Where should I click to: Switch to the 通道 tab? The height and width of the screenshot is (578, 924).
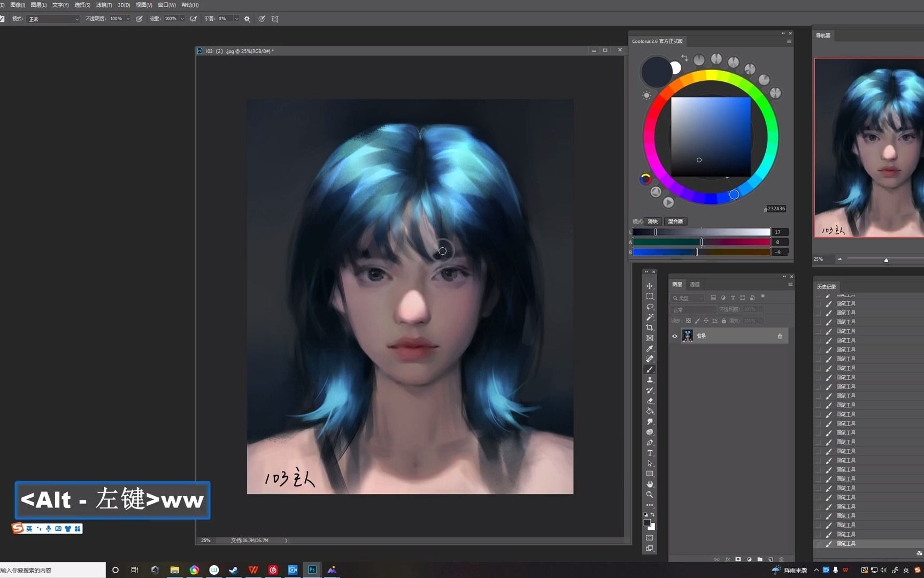[x=695, y=284]
